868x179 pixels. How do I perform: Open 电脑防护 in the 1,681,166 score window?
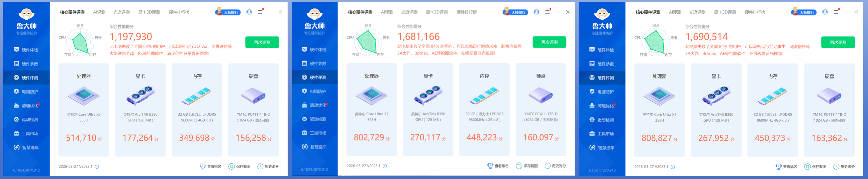pos(314,91)
